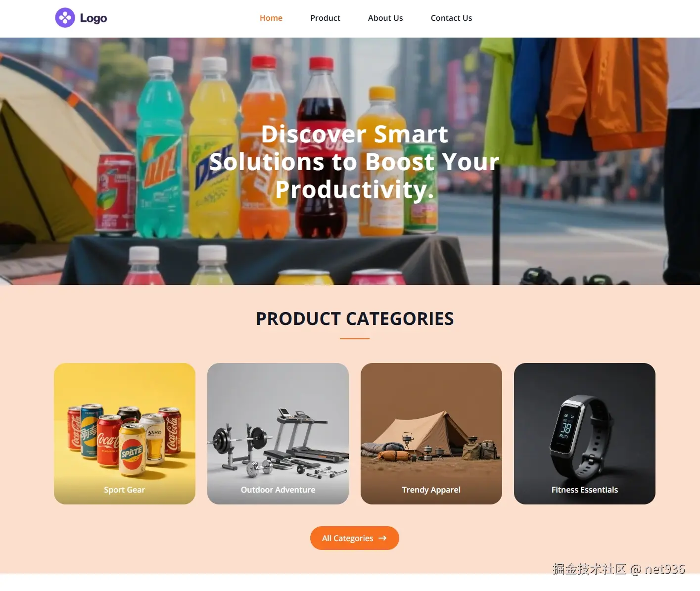
Task: Click the All Categories button
Action: [355, 538]
